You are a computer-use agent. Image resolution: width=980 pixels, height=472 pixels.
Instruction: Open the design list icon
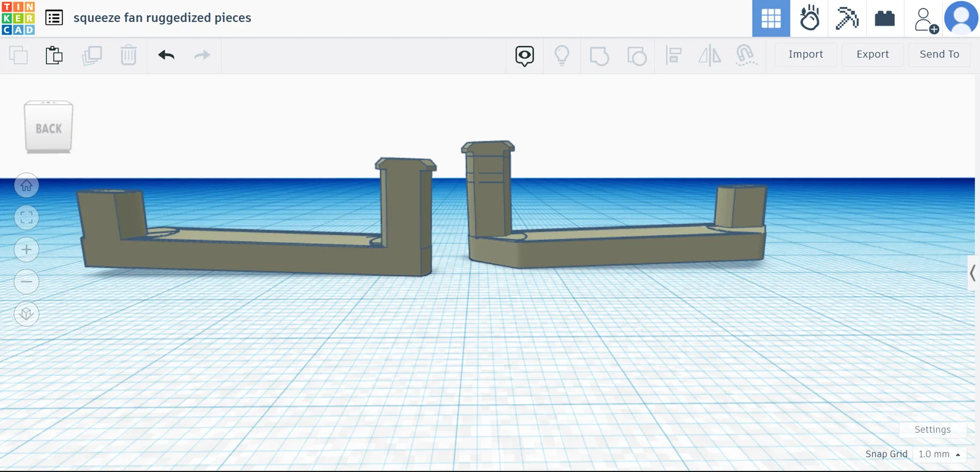click(54, 18)
